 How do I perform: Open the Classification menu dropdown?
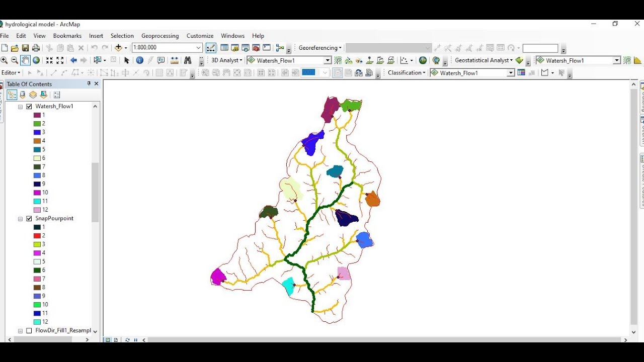[x=407, y=72]
